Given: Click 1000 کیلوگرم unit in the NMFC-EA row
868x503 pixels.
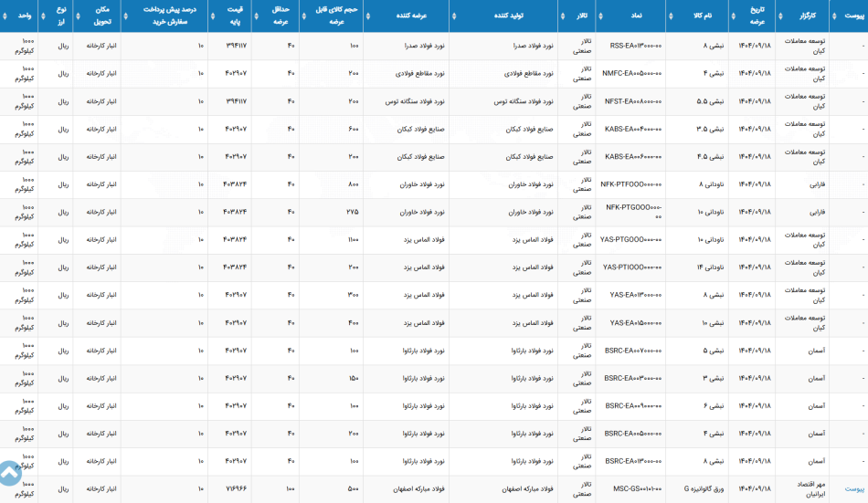Looking at the screenshot, I should coord(25,74).
